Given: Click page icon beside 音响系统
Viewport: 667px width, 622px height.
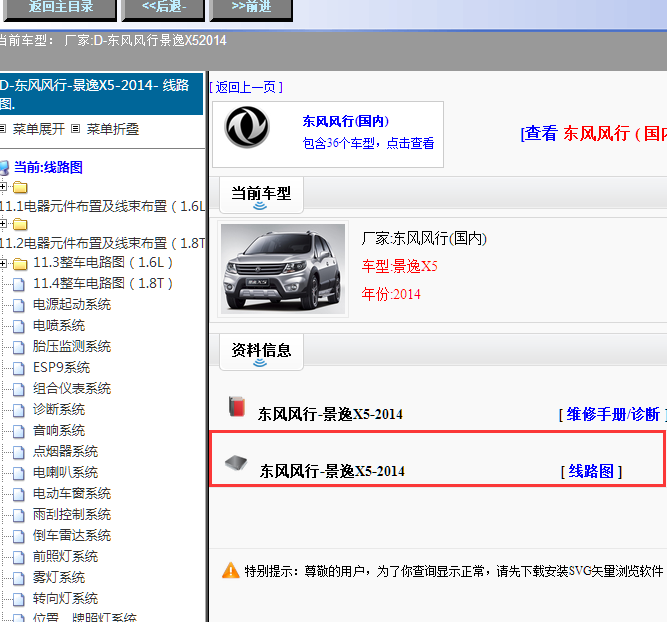Looking at the screenshot, I should coord(19,431).
